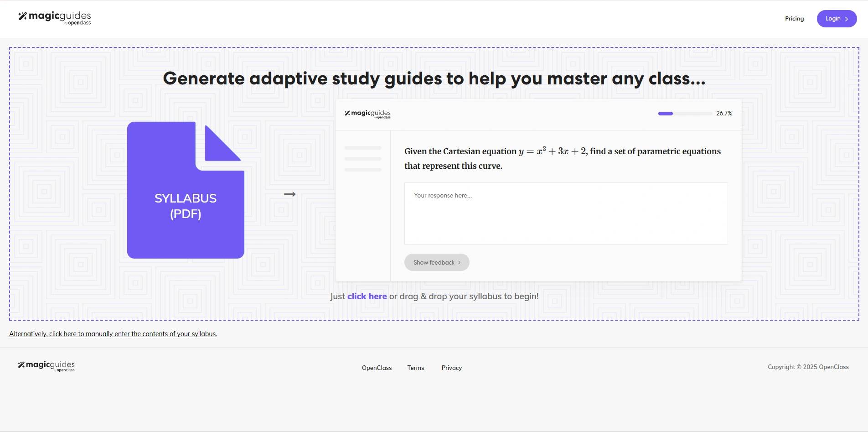Open the Privacy footer link
The image size is (868, 432).
click(x=451, y=368)
